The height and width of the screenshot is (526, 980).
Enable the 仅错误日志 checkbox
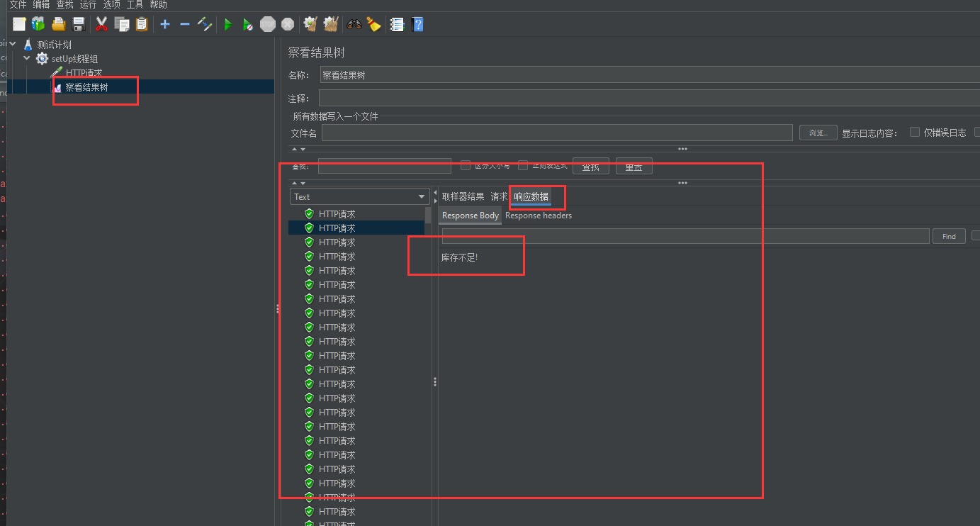(915, 133)
